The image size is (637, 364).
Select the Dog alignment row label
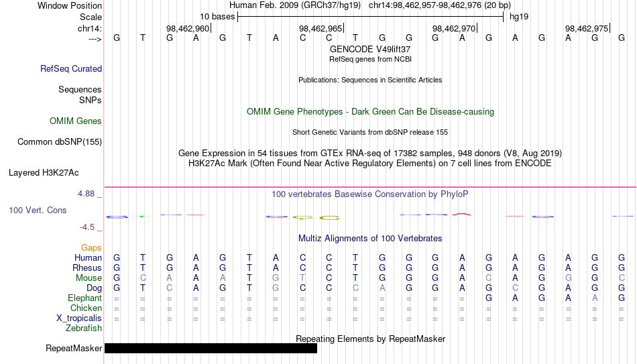[94, 288]
